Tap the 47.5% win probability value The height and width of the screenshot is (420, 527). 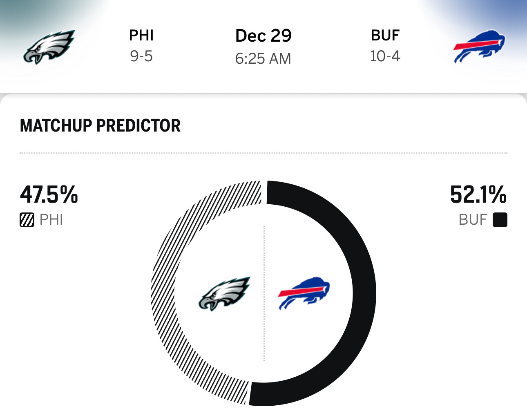[x=49, y=194]
